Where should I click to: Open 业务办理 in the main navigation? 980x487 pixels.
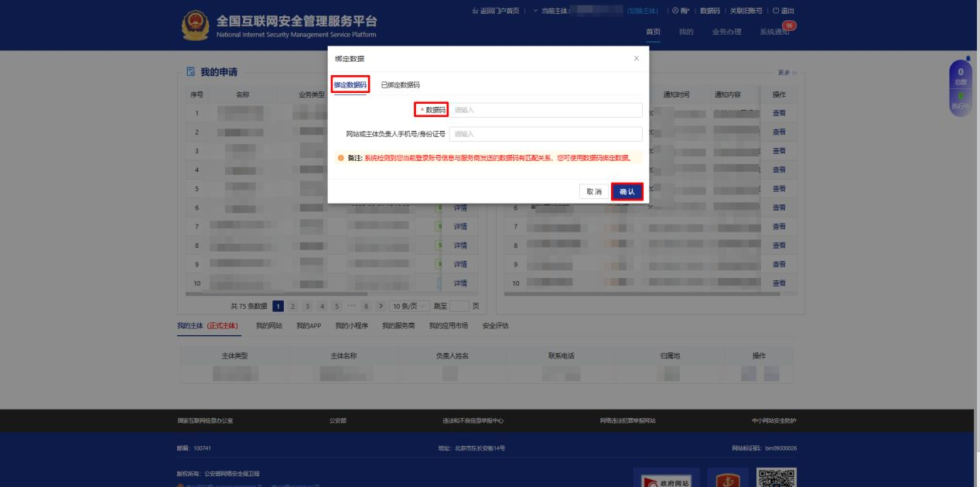726,32
